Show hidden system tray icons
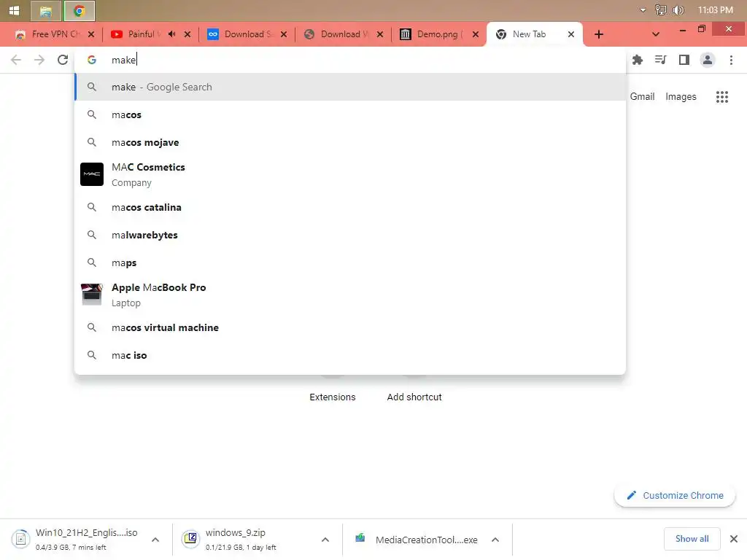Screen dimensions: 747x560 pyautogui.click(x=643, y=10)
